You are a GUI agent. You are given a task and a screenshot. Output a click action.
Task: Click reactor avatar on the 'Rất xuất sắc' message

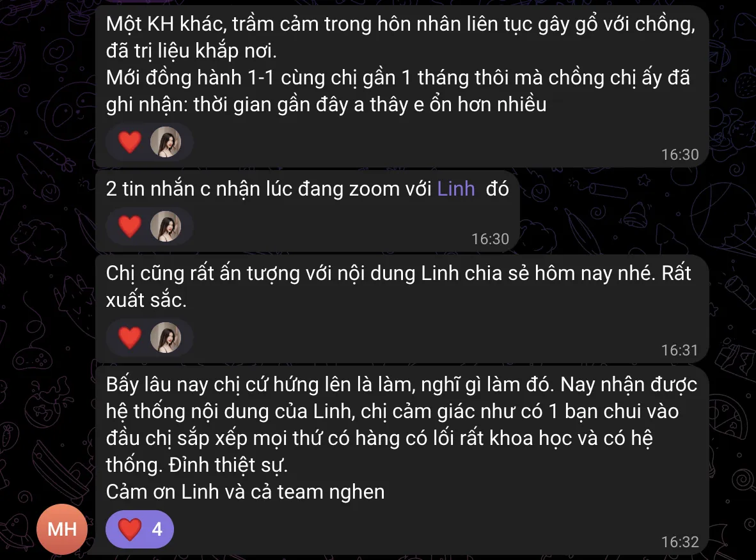point(166,338)
